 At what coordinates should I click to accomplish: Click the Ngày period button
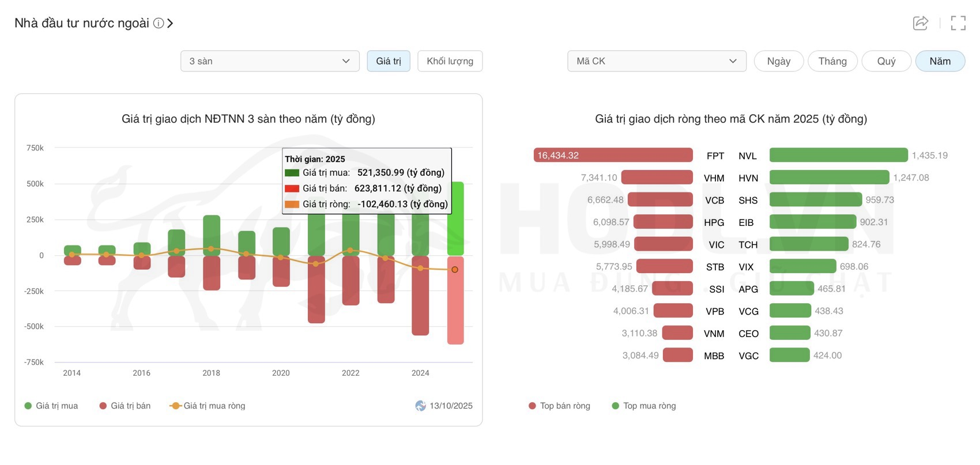778,61
